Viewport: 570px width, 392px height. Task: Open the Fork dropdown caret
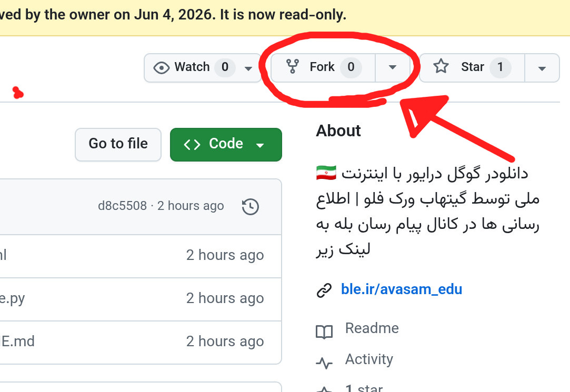(392, 67)
